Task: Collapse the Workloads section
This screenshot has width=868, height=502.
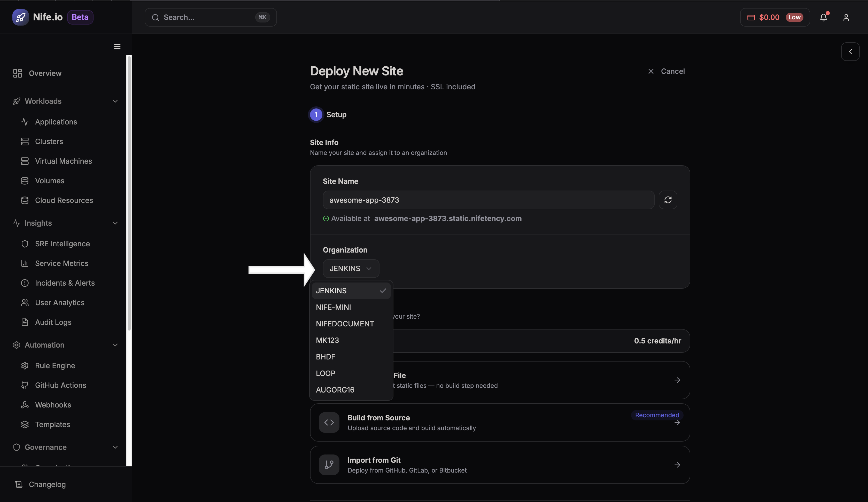Action: (x=115, y=101)
